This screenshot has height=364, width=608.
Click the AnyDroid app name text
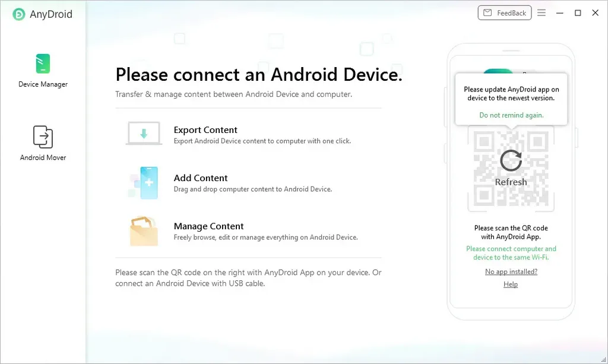[51, 14]
